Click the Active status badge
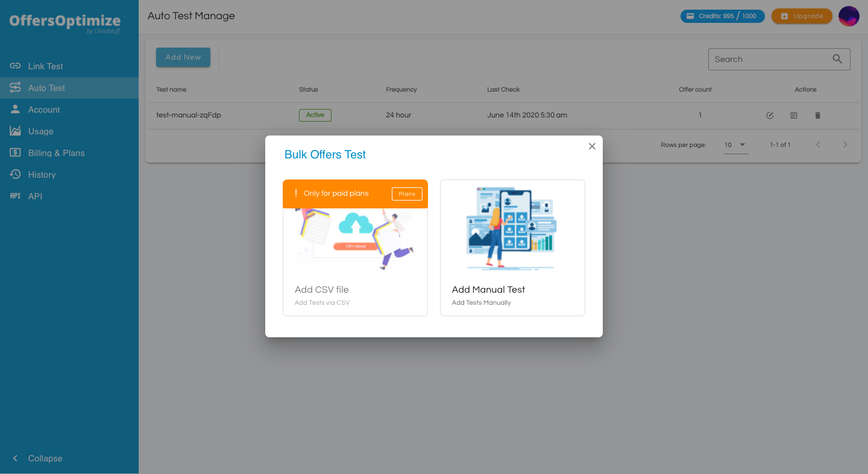The height and width of the screenshot is (474, 868). coord(315,115)
